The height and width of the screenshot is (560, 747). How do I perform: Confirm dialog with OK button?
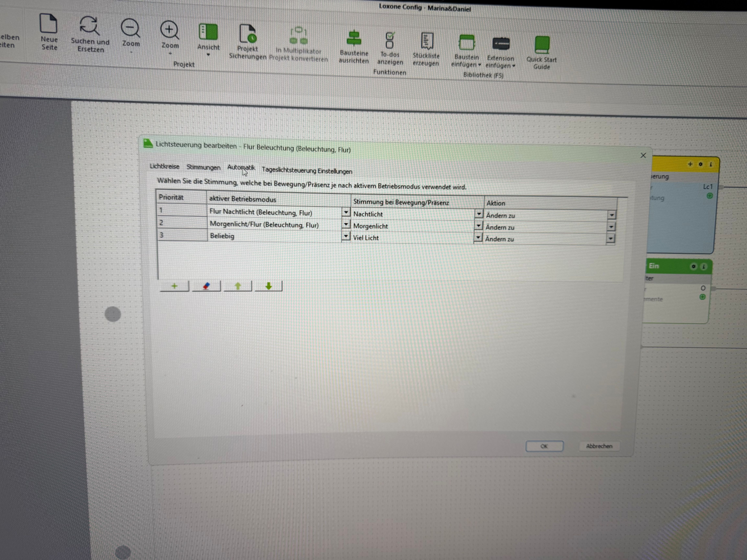pyautogui.click(x=544, y=446)
